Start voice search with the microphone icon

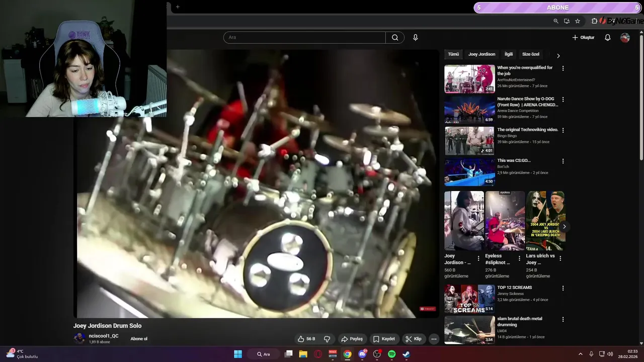coord(415,37)
